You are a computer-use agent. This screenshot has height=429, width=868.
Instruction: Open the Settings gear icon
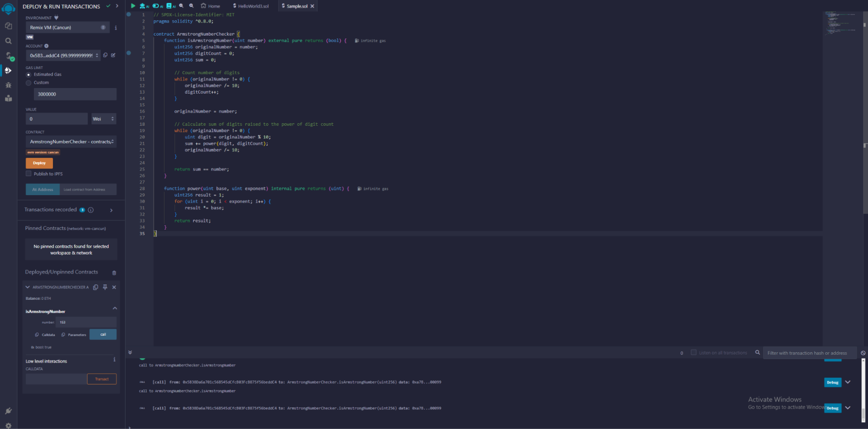click(8, 426)
